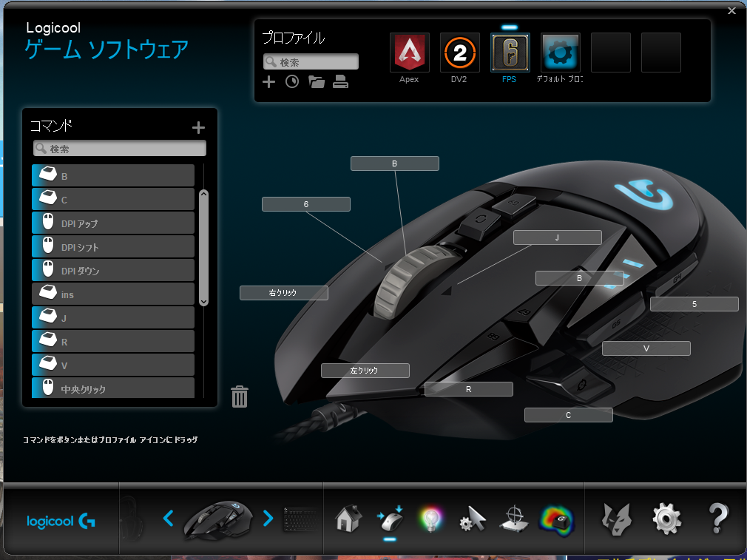Click the 右クリック assignment label
This screenshot has width=747, height=560.
[x=283, y=293]
